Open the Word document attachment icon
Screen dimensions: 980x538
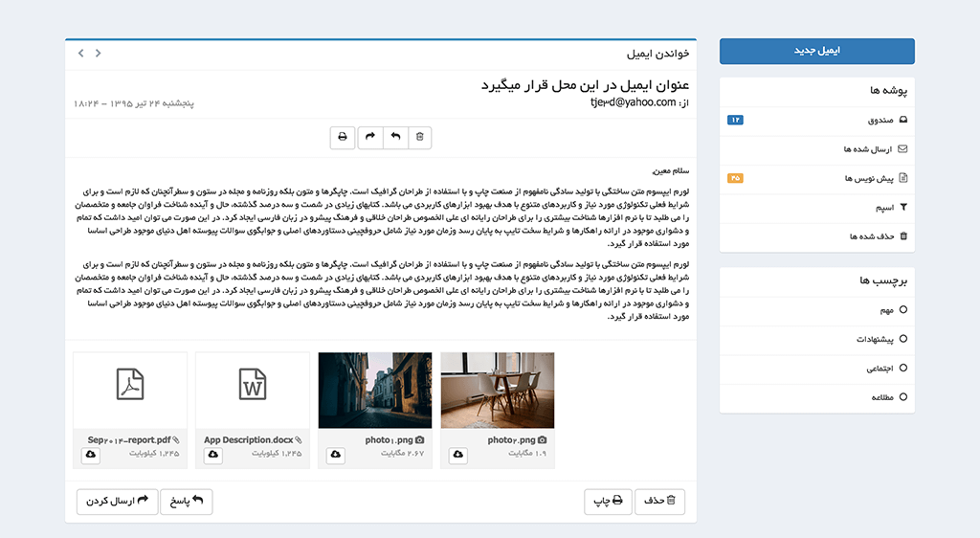coord(253,384)
